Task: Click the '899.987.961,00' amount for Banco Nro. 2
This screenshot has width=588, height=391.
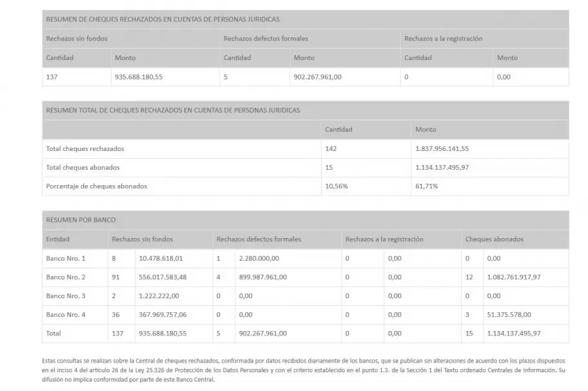Action: coord(263,277)
